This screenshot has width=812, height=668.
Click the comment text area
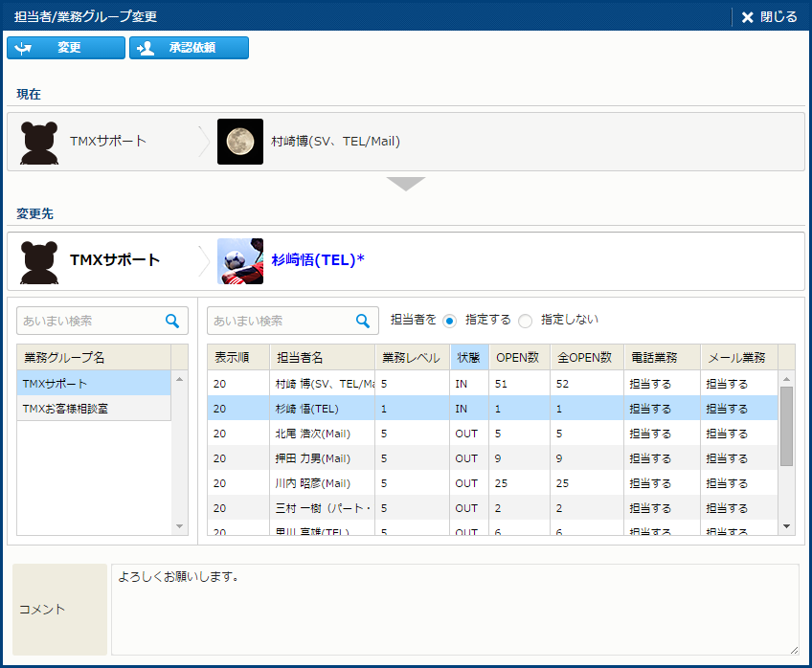coord(455,609)
